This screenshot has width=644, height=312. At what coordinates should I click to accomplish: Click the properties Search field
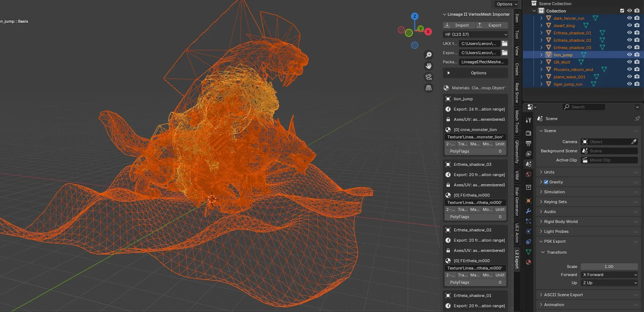click(x=584, y=107)
